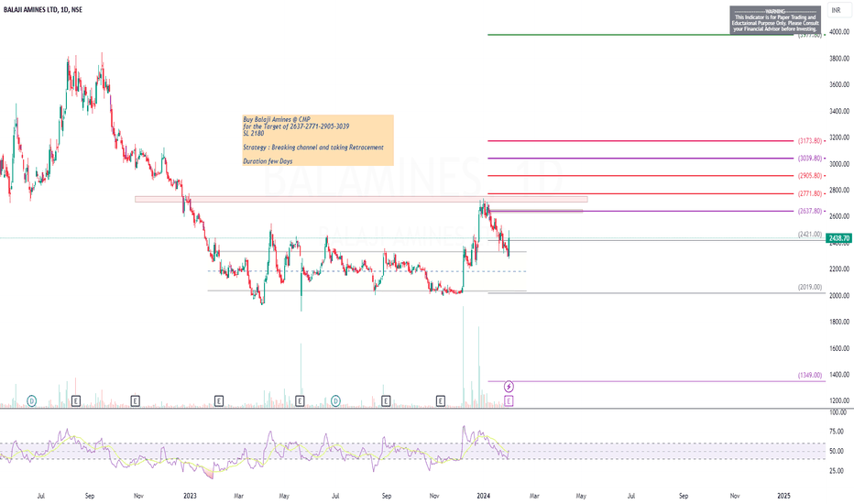The width and height of the screenshot is (854, 504).
Task: Open the earnings E marker near September 2023
Action: [386, 401]
